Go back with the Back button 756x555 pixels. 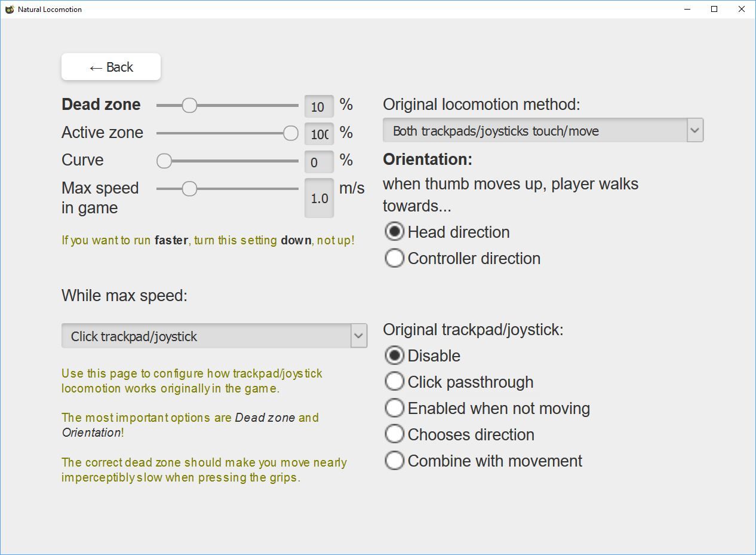point(111,67)
